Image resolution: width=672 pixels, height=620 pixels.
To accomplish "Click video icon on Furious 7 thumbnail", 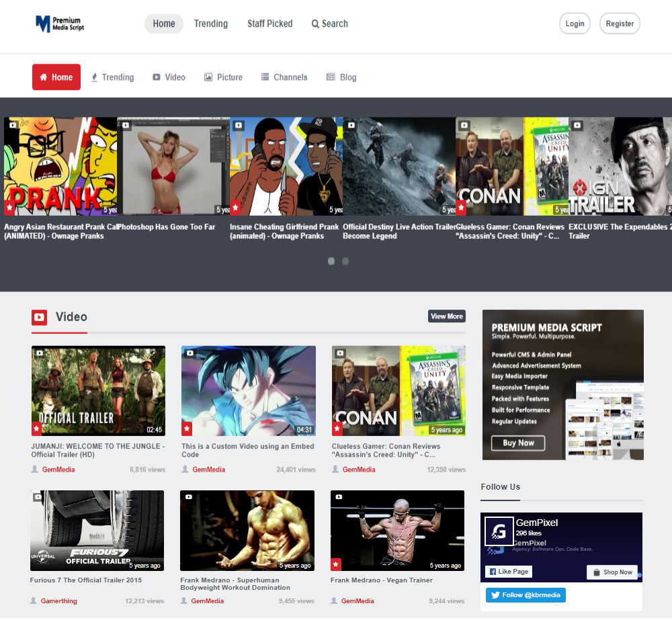I will (x=38, y=496).
